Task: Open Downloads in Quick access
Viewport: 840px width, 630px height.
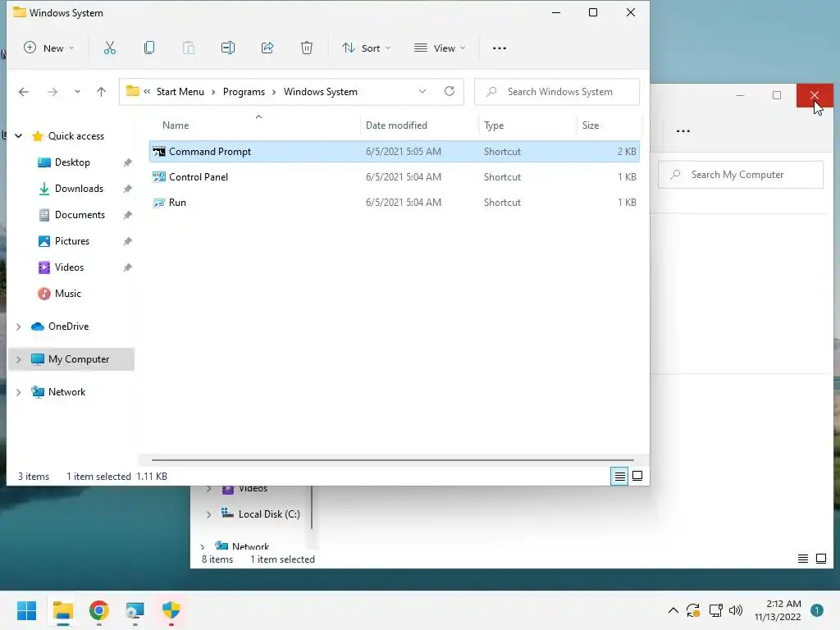Action: [79, 189]
